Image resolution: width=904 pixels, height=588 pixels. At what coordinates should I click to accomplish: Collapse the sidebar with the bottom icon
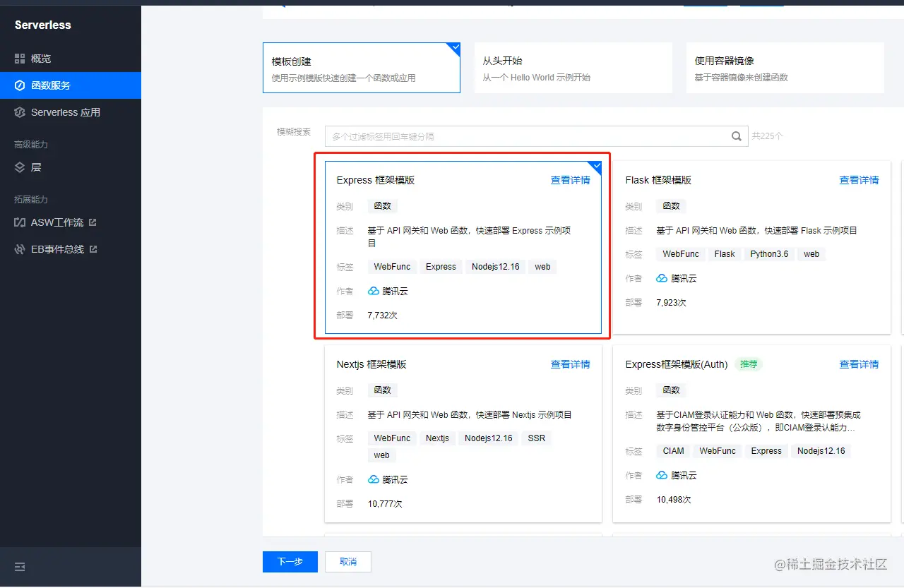pos(20,567)
